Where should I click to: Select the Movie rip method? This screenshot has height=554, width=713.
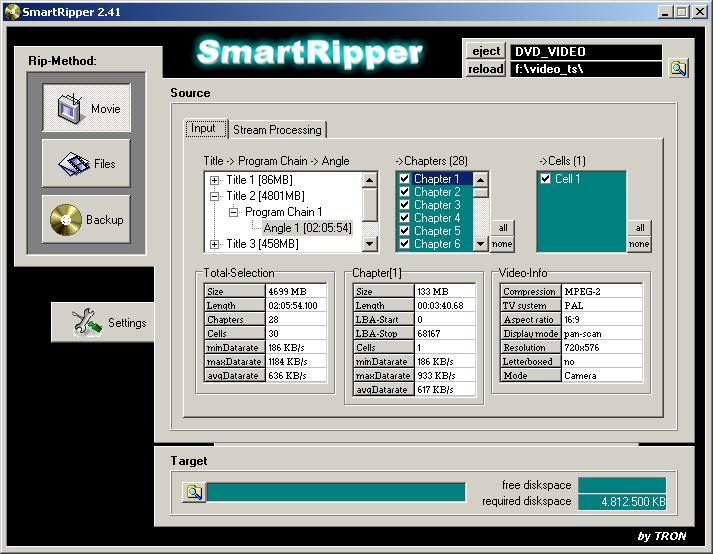(x=86, y=107)
